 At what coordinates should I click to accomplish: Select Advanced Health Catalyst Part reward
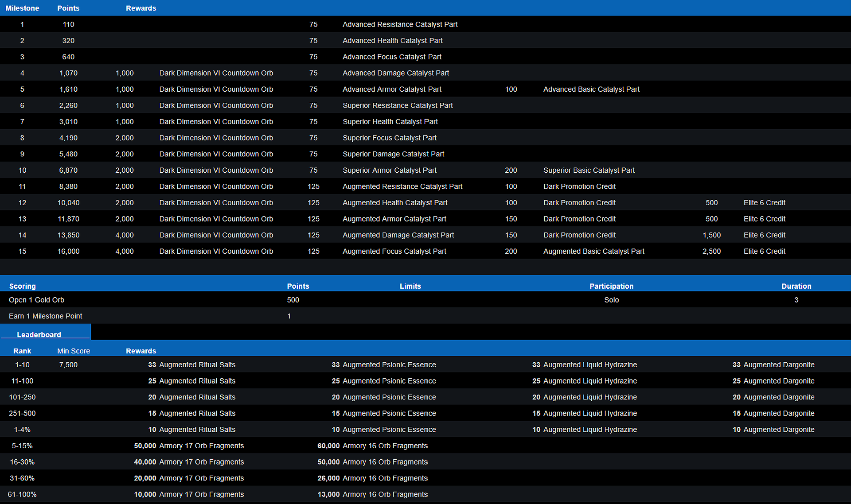pyautogui.click(x=392, y=40)
